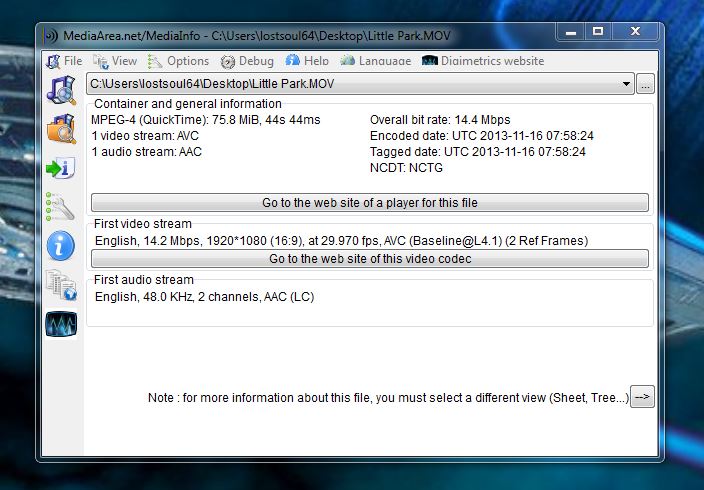704x490 pixels.
Task: Click the '1 audio stream: AAC' line
Action: [146, 152]
